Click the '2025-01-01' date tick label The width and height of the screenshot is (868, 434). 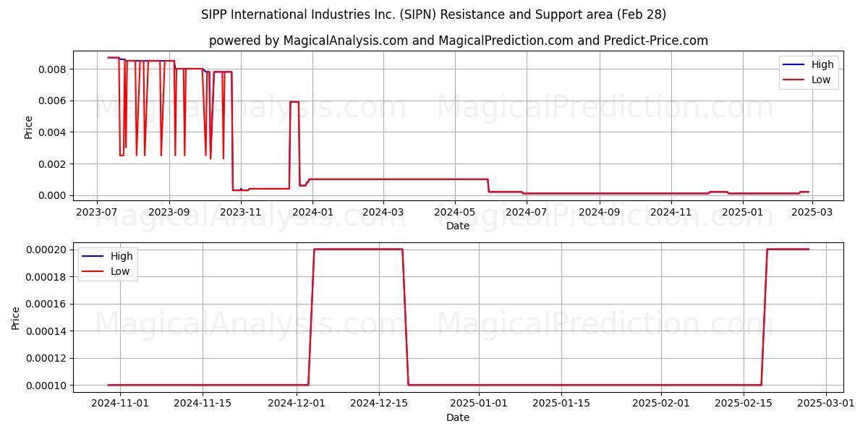(479, 403)
